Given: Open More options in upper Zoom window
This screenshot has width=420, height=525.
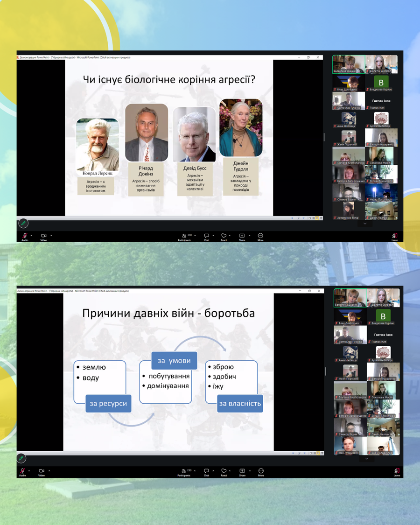Looking at the screenshot, I should coord(260,236).
